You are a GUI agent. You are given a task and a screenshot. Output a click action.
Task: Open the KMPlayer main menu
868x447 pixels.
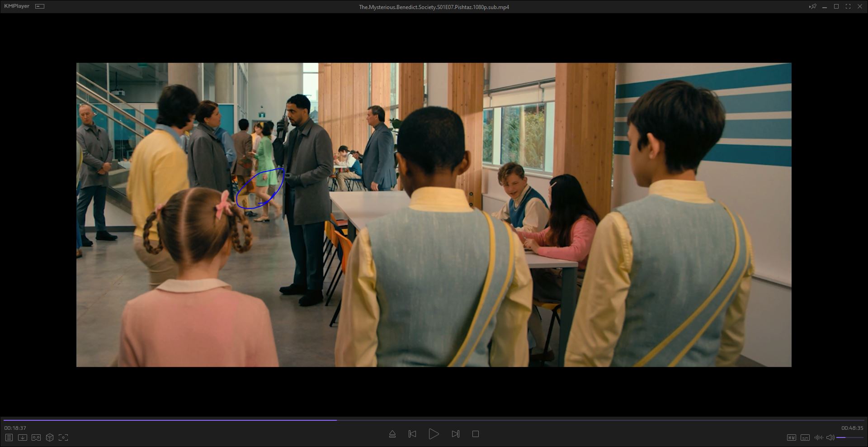click(17, 6)
